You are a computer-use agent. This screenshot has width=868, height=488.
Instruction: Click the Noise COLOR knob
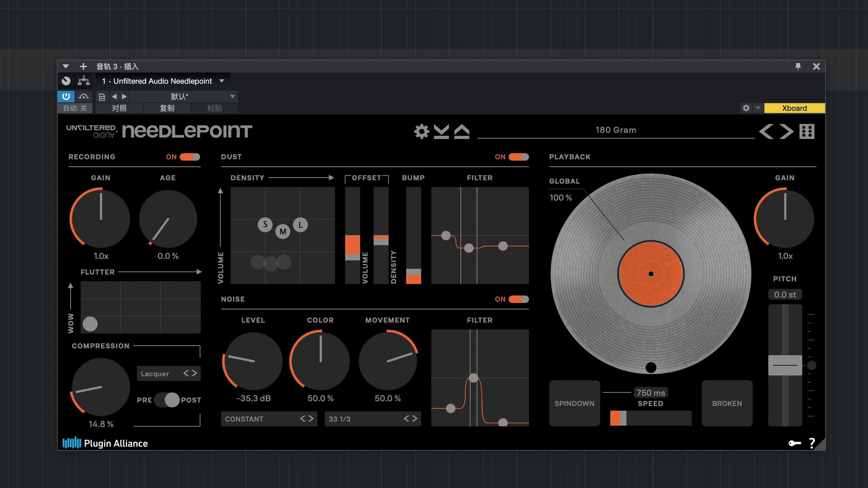(x=320, y=361)
